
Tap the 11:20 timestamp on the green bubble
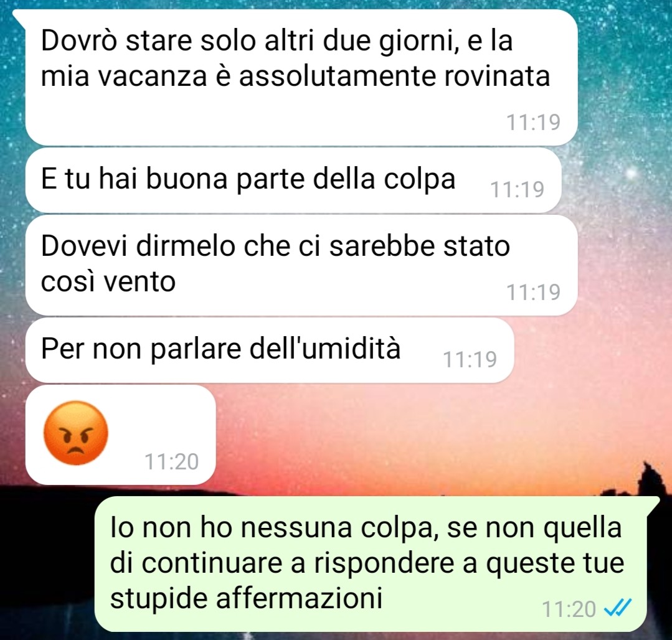point(569,609)
